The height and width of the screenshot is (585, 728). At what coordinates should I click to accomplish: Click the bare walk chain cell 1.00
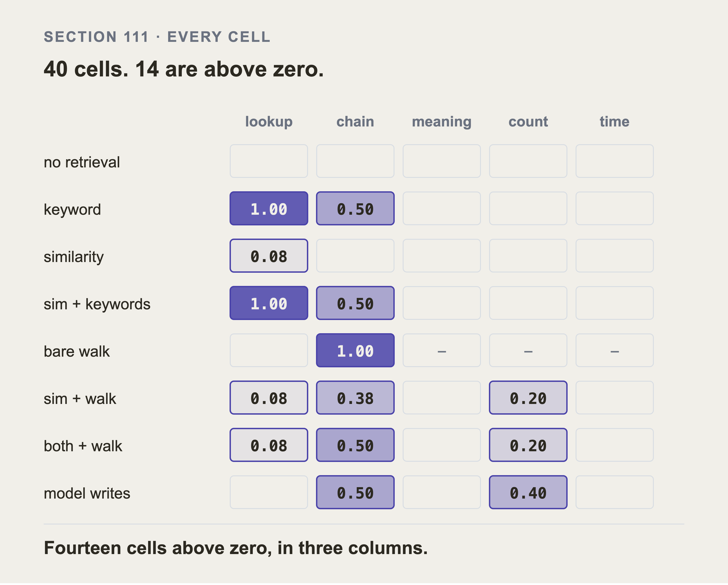click(355, 350)
